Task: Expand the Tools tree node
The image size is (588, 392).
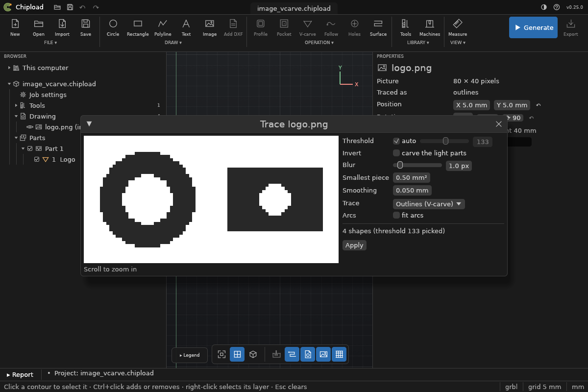Action: click(x=16, y=105)
